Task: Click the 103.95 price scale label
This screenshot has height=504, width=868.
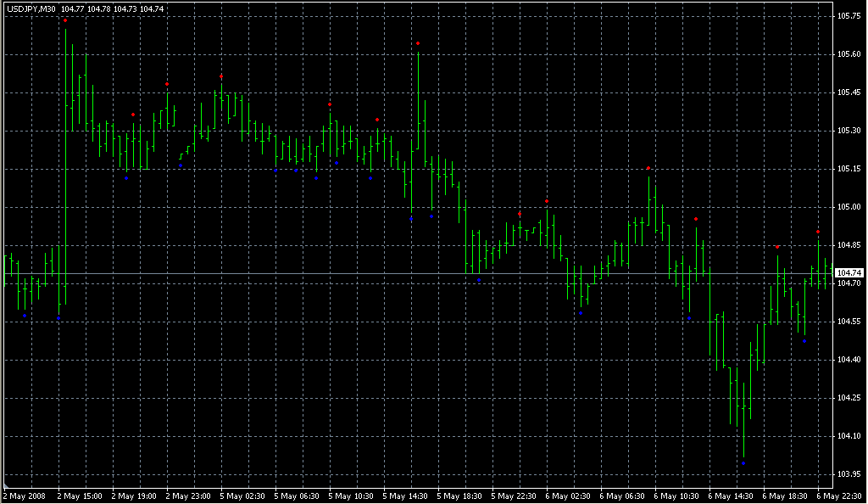Action: (x=849, y=474)
